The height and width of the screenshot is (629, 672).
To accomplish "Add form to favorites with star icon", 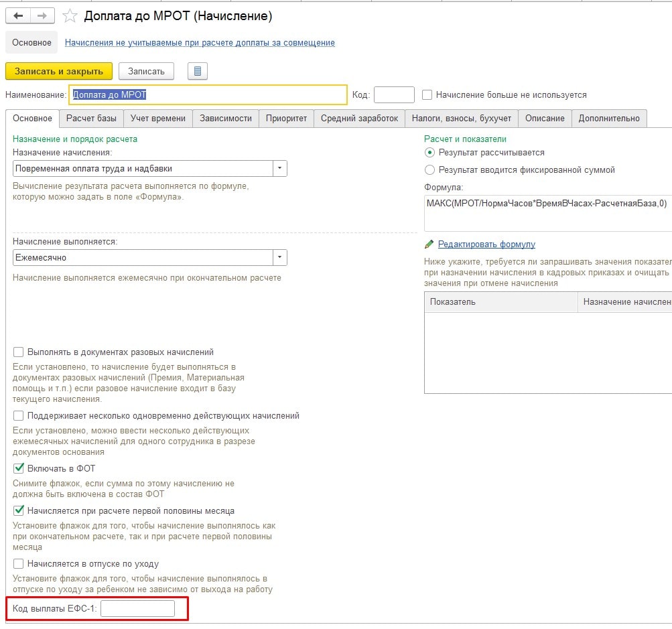I will tap(70, 16).
